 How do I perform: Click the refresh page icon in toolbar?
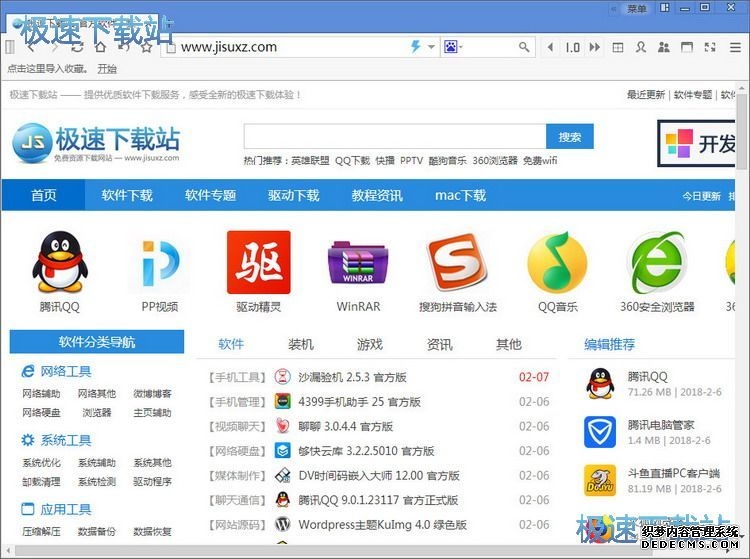click(77, 47)
